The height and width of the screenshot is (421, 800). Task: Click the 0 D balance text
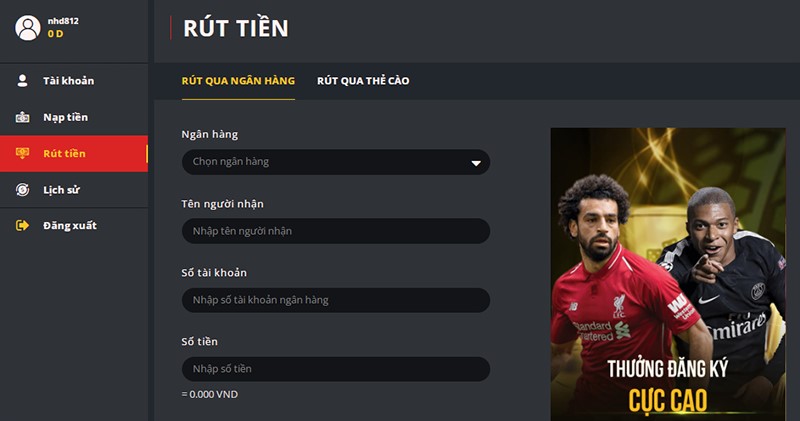[x=56, y=34]
